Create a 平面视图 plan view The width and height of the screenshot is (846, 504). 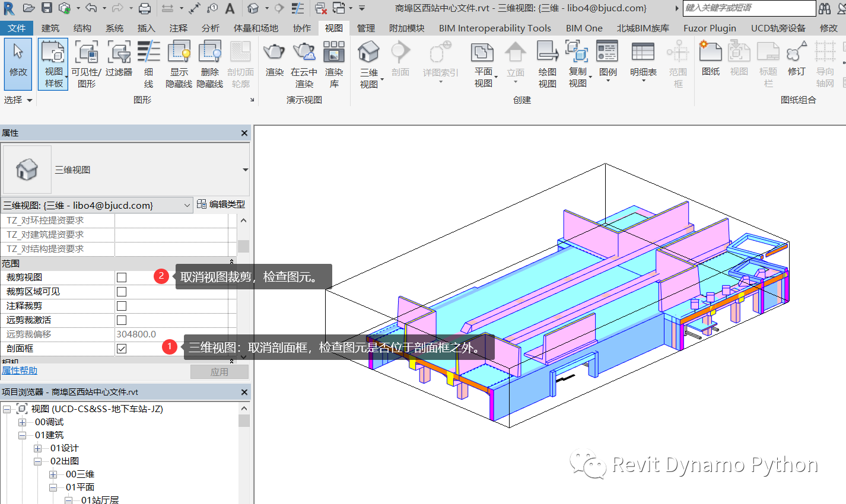483,65
